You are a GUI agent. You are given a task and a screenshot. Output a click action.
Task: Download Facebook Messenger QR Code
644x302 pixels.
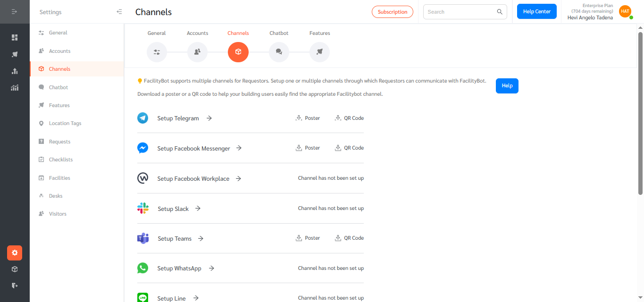(349, 148)
